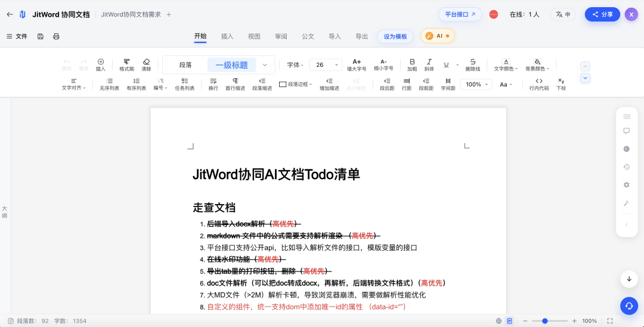This screenshot has height=327, width=644.
Task: Click the 设为模板 button
Action: point(395,36)
